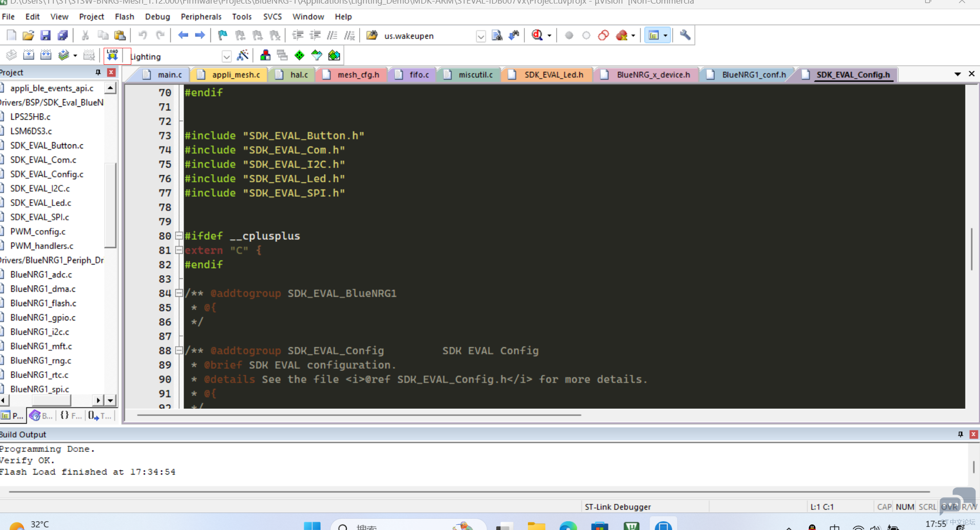Save the current file

point(46,35)
